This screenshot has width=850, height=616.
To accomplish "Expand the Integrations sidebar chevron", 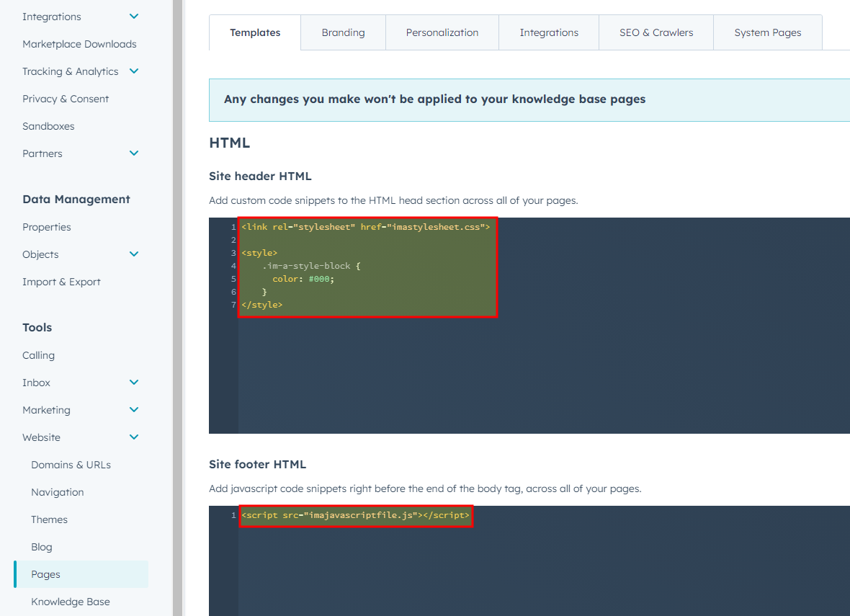I will 134,17.
